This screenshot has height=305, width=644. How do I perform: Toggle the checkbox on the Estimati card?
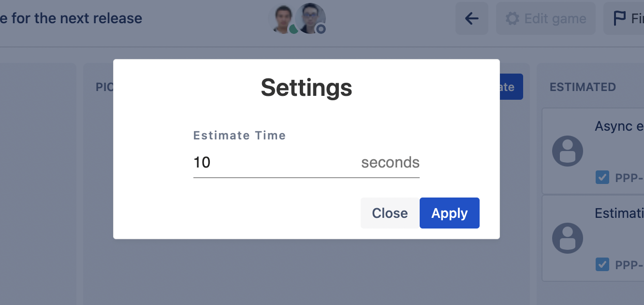[x=602, y=264]
